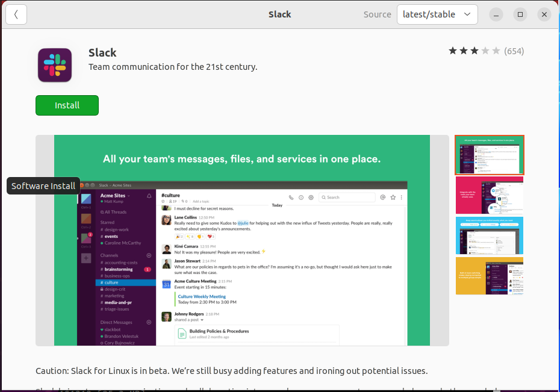The image size is (560, 392).
Task: Click the star rating for Slack
Action: pos(474,51)
